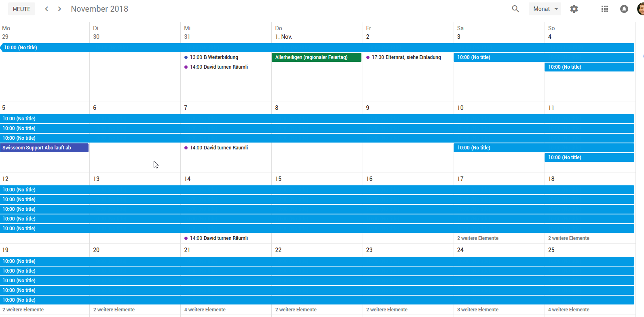Expand 3 weitere Elemente on Saturday 24
Screen dimensions: 644x317
478,310
